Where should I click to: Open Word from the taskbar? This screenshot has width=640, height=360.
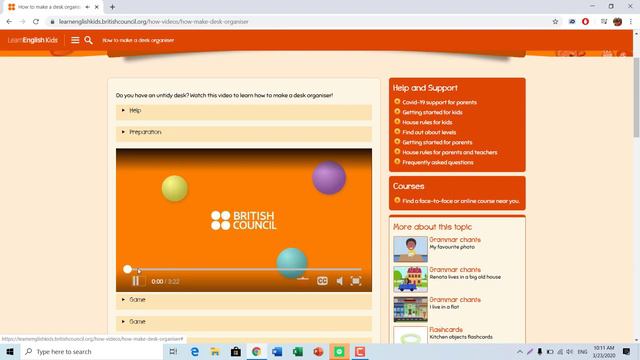[x=277, y=351]
